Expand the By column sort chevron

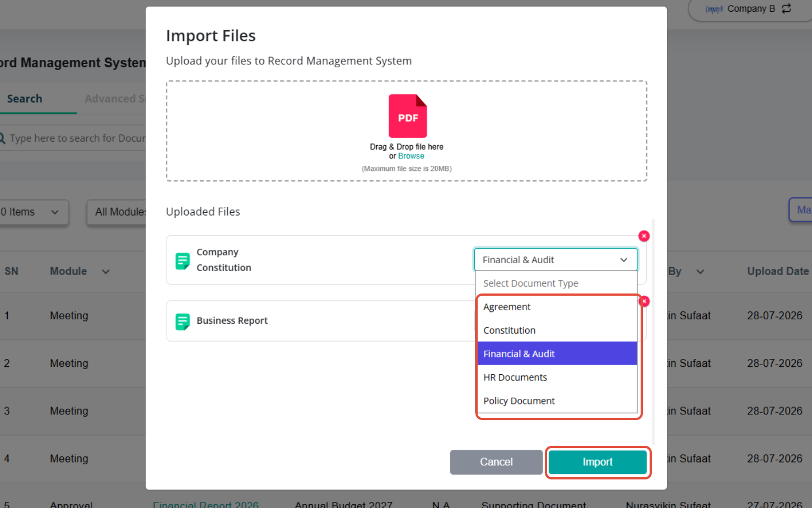point(700,272)
